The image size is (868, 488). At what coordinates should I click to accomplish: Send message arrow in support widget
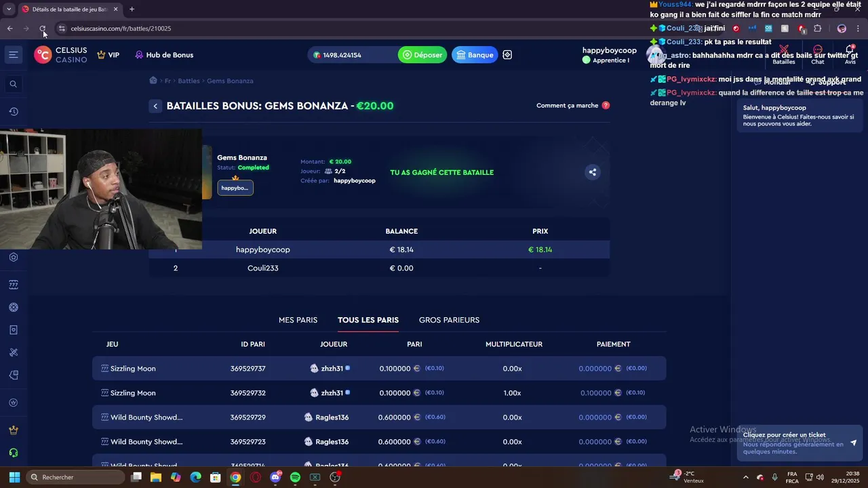pos(853,443)
